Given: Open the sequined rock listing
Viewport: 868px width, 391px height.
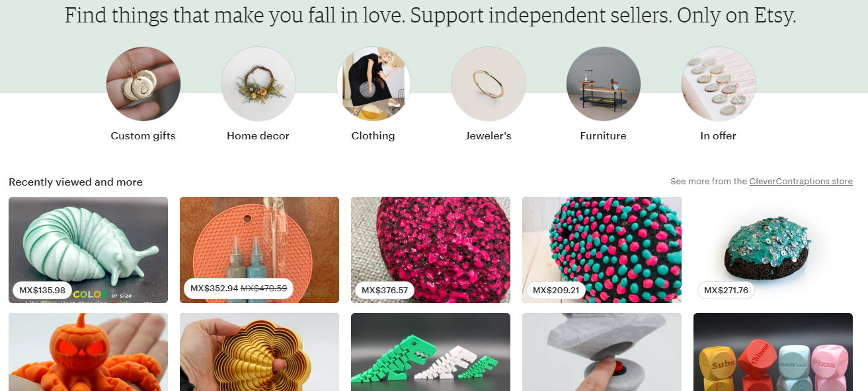Looking at the screenshot, I should 773,250.
